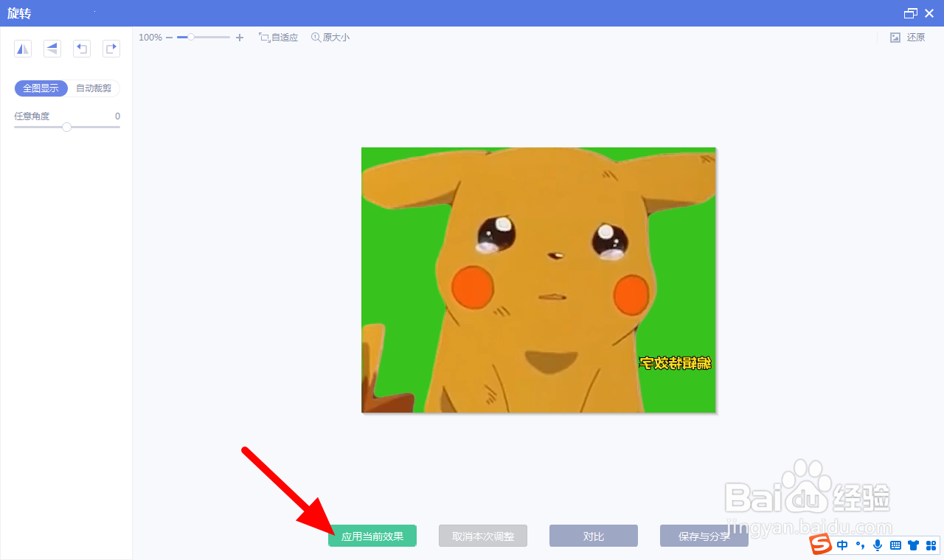Screen dimensions: 944x560
Task: Fit image to window with 自适应
Action: pos(278,37)
